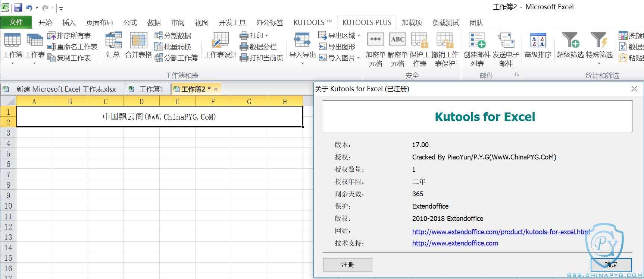This screenshot has height=279, width=644.
Task: Click the Redo arrow icon
Action: pyautogui.click(x=45, y=7)
